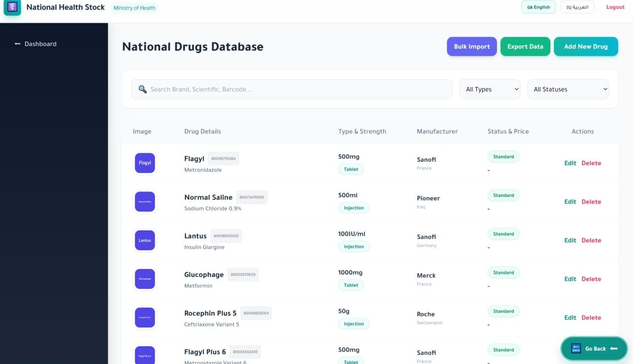Click the Tablet tag in Flagyl row

(351, 169)
